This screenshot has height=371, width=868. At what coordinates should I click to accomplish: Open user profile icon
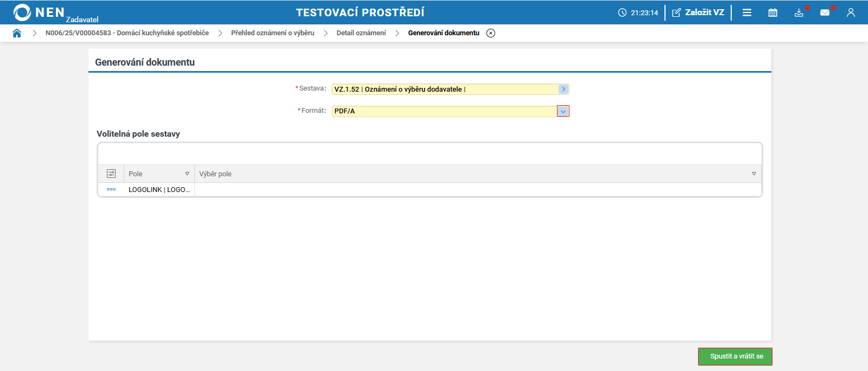click(x=851, y=12)
